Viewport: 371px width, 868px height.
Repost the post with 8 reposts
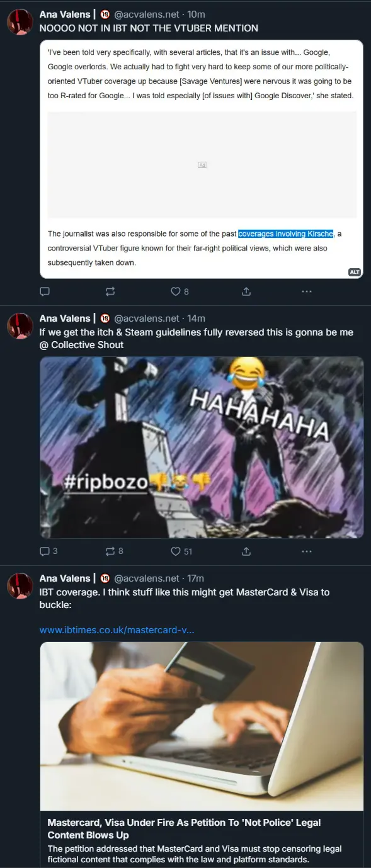point(115,551)
